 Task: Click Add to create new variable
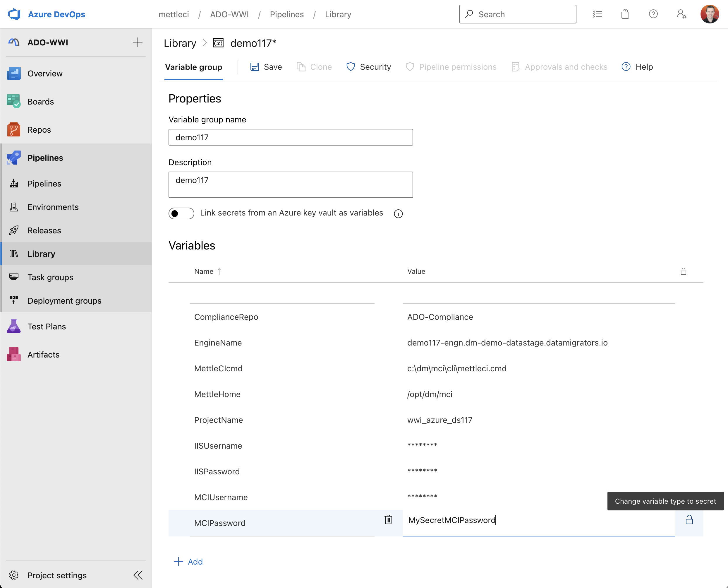188,562
